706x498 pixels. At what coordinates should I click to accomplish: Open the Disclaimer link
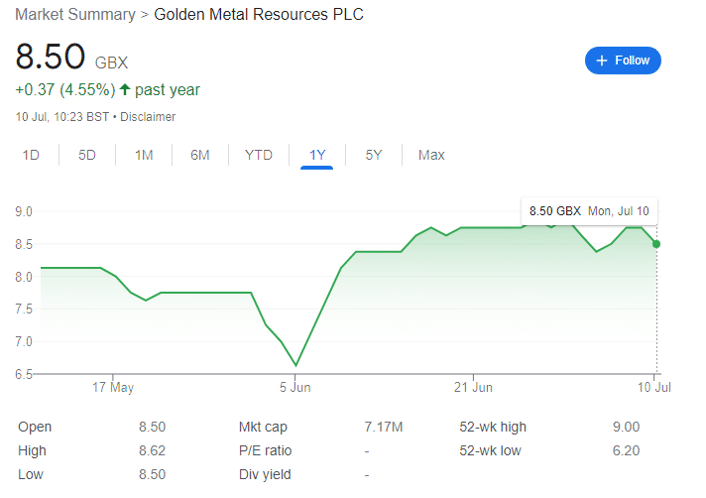click(148, 117)
